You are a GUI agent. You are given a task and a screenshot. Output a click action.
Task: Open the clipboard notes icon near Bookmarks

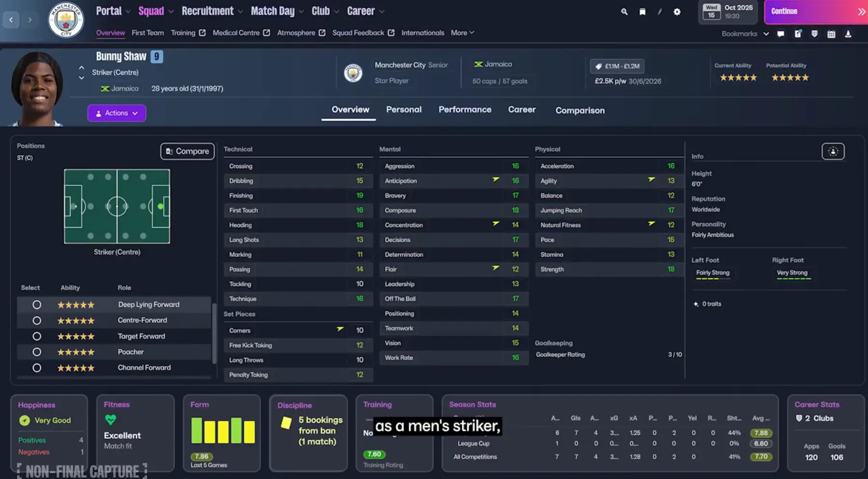tap(798, 34)
